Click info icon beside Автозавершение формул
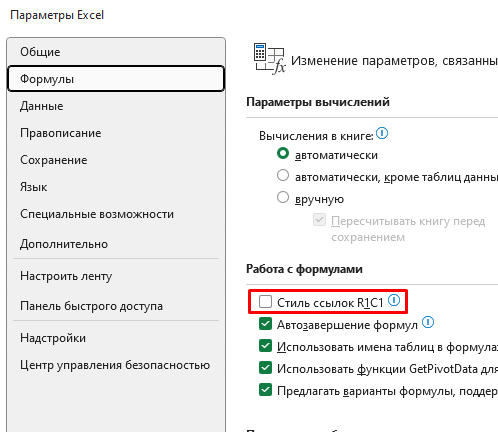This screenshot has width=498, height=432. point(428,322)
